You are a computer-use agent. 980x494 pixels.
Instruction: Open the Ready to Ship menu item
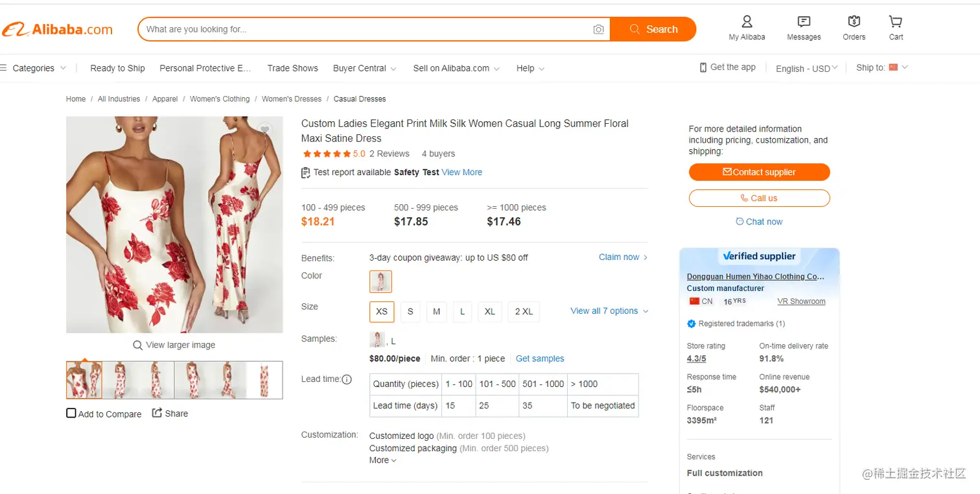[x=117, y=68]
